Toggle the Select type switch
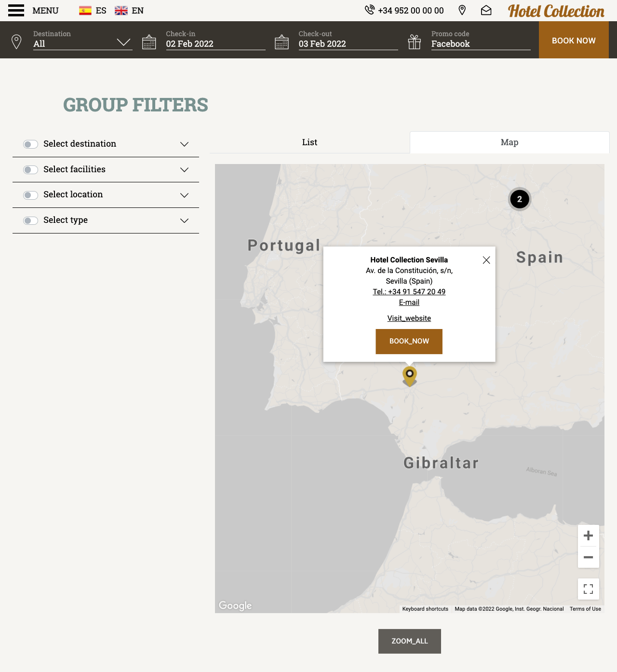 (30, 220)
